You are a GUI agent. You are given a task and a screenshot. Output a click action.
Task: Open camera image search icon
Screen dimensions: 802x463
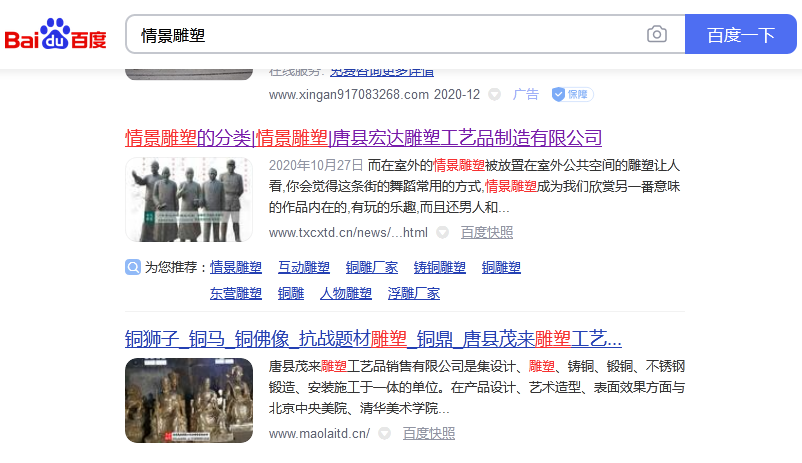point(657,34)
